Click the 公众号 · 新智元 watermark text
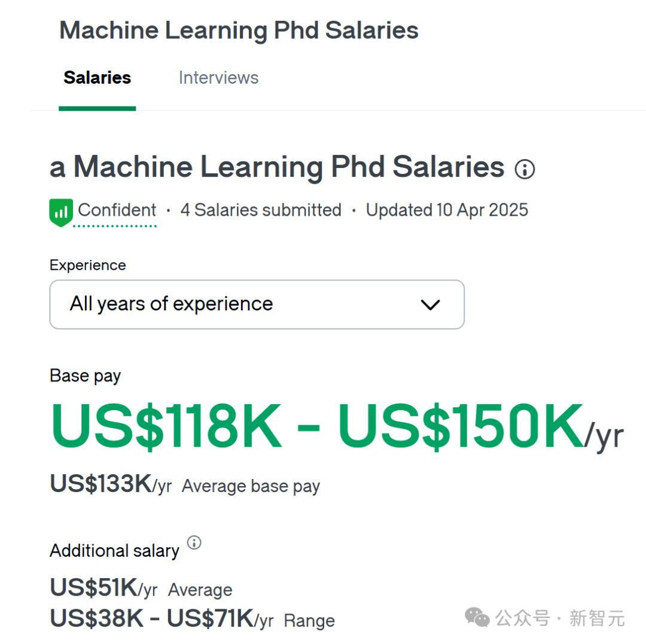 [x=560, y=618]
